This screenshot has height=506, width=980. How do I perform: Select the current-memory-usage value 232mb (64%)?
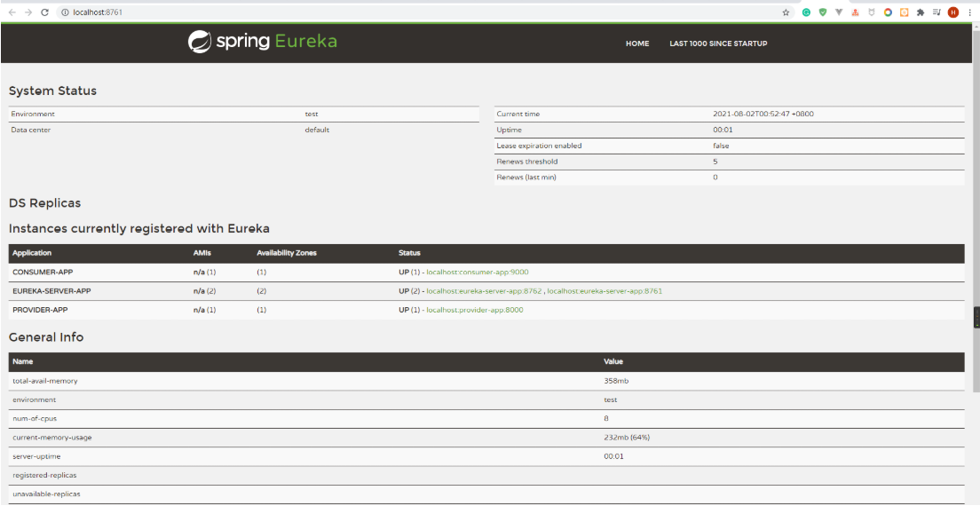[627, 438]
